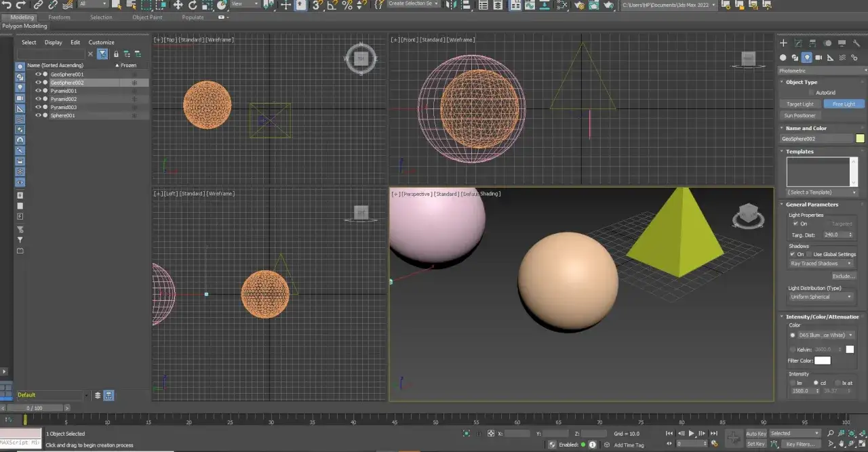Select the Move transform tool
This screenshot has height=452, width=868.
[x=178, y=5]
